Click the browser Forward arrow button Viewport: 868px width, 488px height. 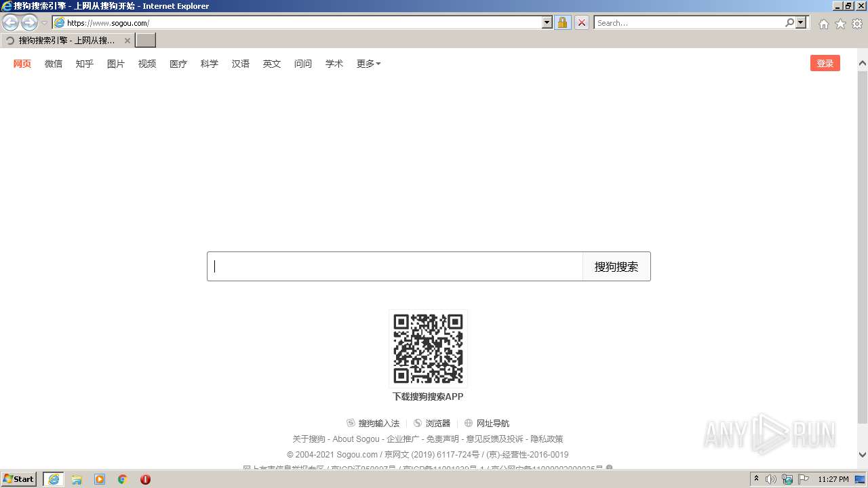point(29,23)
